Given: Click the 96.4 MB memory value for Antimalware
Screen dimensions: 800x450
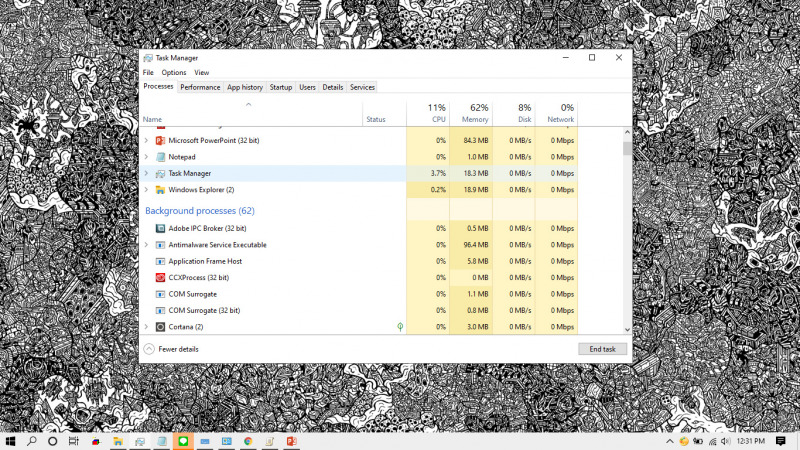Looking at the screenshot, I should (x=476, y=245).
